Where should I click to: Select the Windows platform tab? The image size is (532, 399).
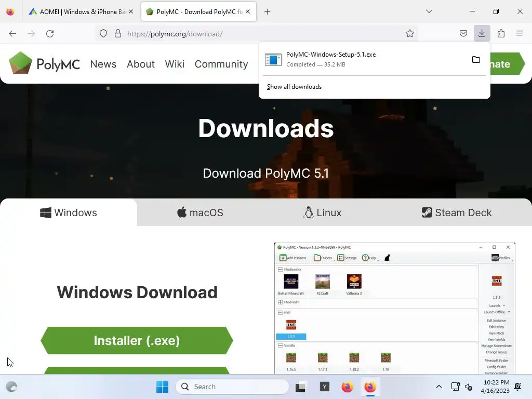(69, 212)
